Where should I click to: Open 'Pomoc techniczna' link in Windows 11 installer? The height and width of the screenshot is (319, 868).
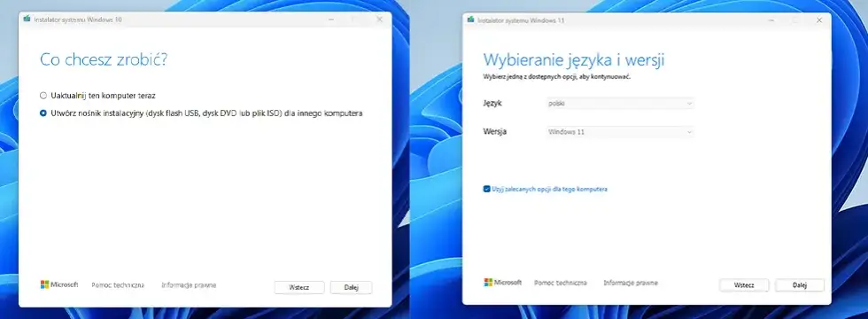pyautogui.click(x=560, y=283)
